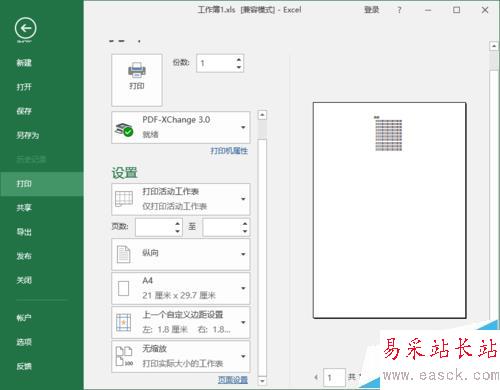Click the print preview page thumbnail
The height and width of the screenshot is (390, 500).
(x=389, y=210)
